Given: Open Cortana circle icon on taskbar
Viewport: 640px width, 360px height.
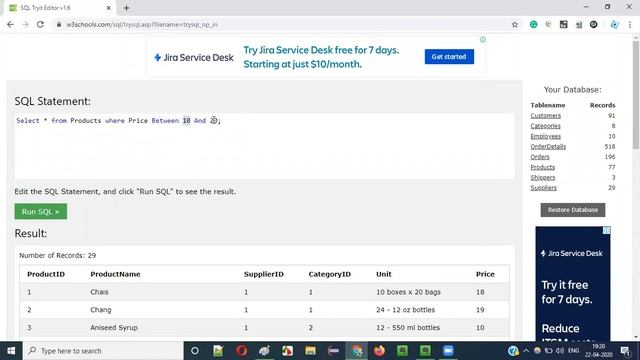Looking at the screenshot, I should click(x=195, y=351).
